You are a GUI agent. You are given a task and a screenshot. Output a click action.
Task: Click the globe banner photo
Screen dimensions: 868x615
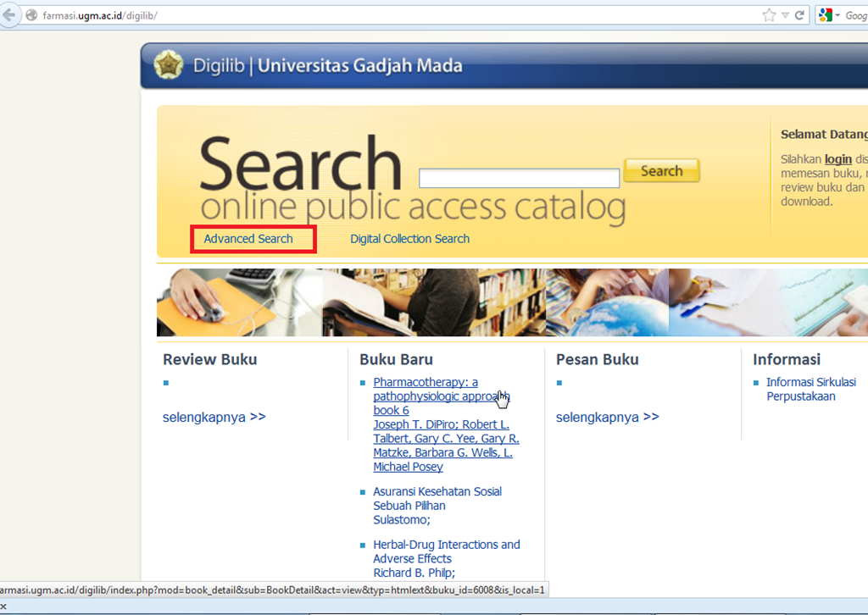tap(607, 302)
